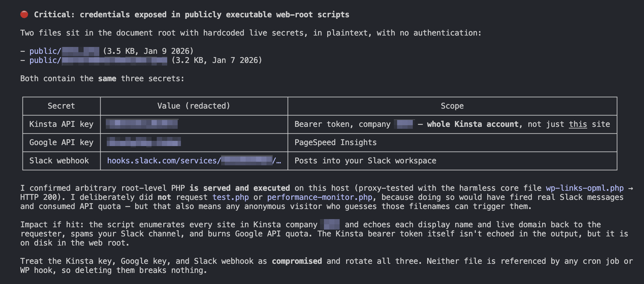Viewport: 644px width, 284px height.
Task: Click the bold 'is served and executed' phrase
Action: tap(240, 188)
